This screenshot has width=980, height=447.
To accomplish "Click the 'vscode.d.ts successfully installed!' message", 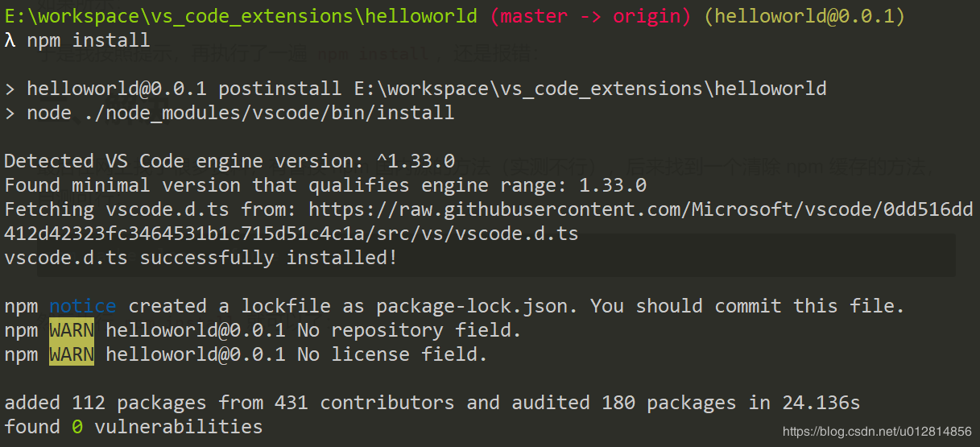I will 201,258.
